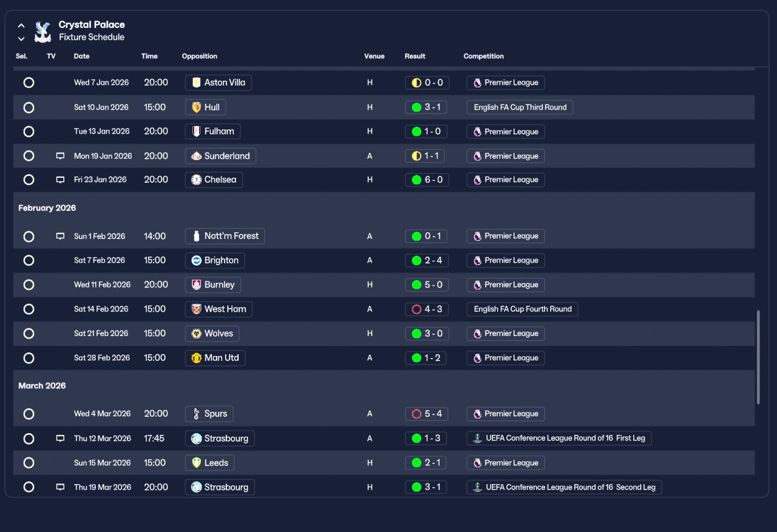The image size is (777, 532).
Task: Open the English FA Cup Third Round competition
Action: pos(520,107)
